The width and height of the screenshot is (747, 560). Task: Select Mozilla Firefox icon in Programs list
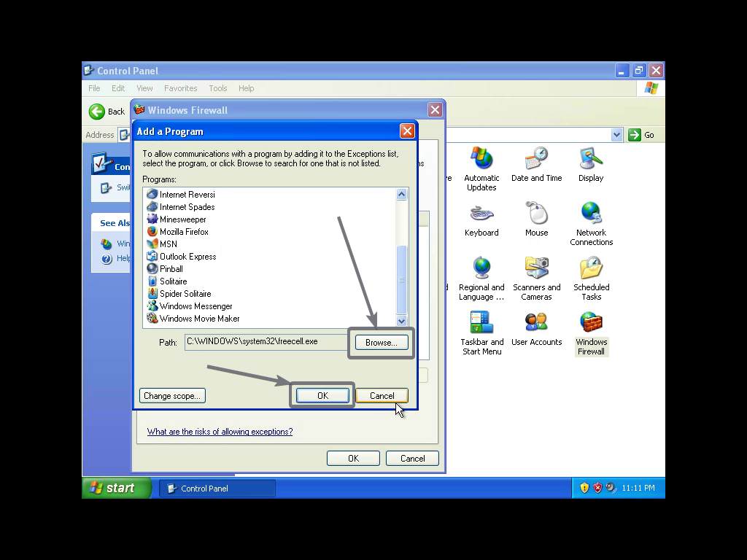[152, 231]
